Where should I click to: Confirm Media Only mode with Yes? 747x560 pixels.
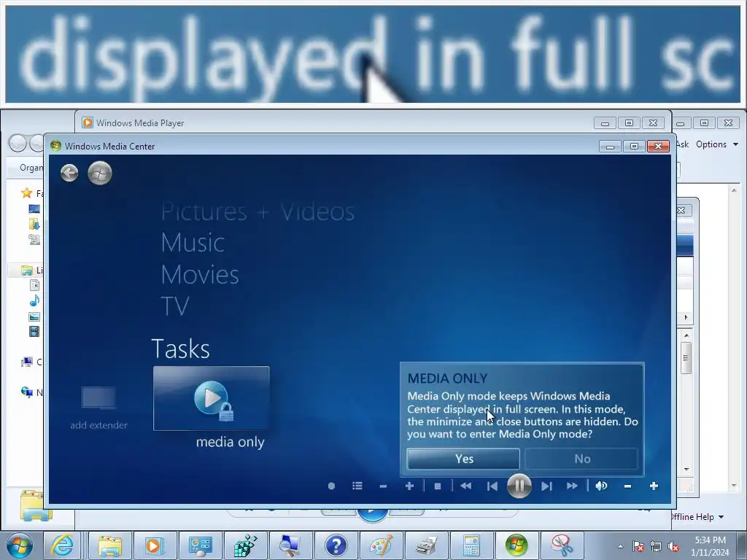[463, 459]
